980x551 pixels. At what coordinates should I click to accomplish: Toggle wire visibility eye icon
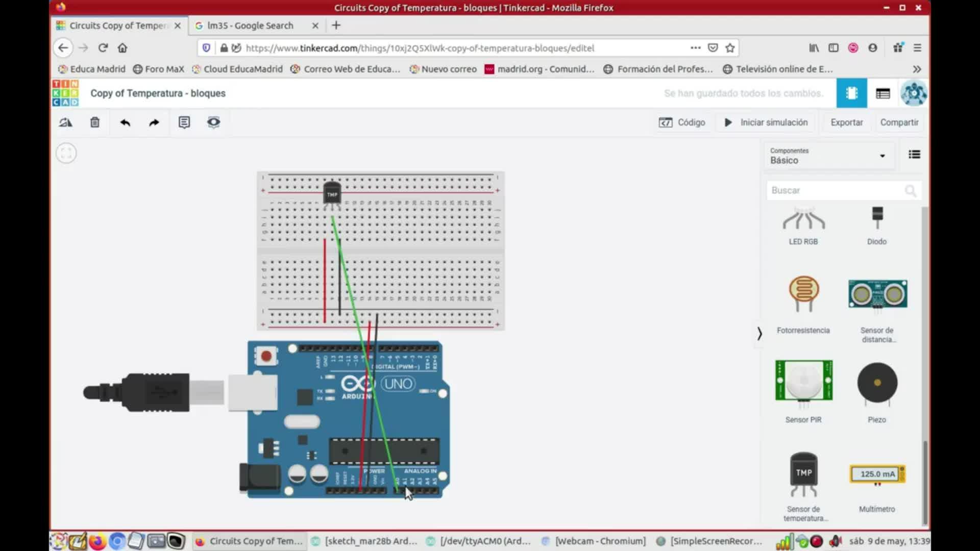(x=213, y=122)
